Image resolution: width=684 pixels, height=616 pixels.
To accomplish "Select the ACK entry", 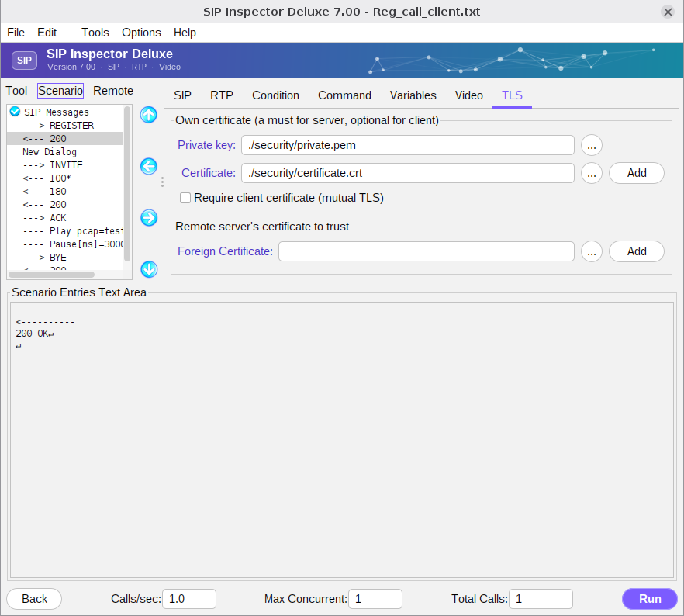I will pos(65,218).
